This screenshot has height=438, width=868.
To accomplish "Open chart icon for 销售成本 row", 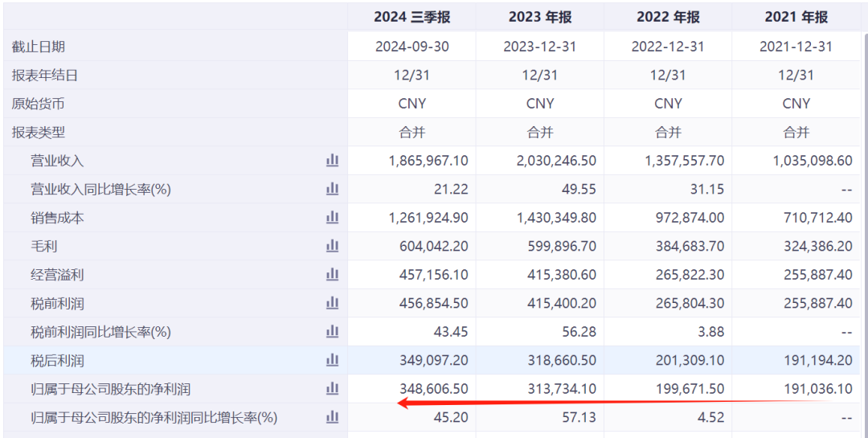I will [x=332, y=218].
